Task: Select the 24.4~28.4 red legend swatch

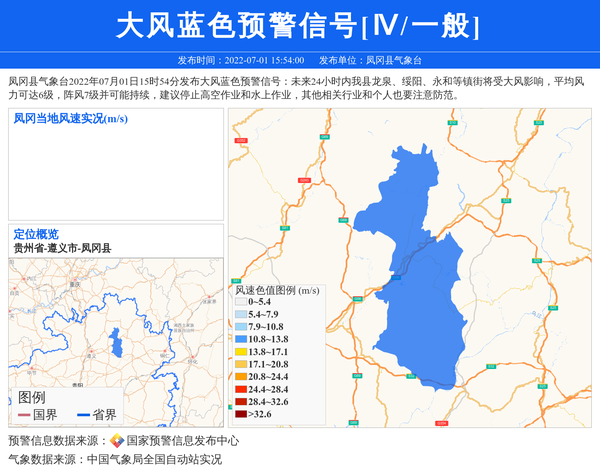Action: [x=240, y=389]
